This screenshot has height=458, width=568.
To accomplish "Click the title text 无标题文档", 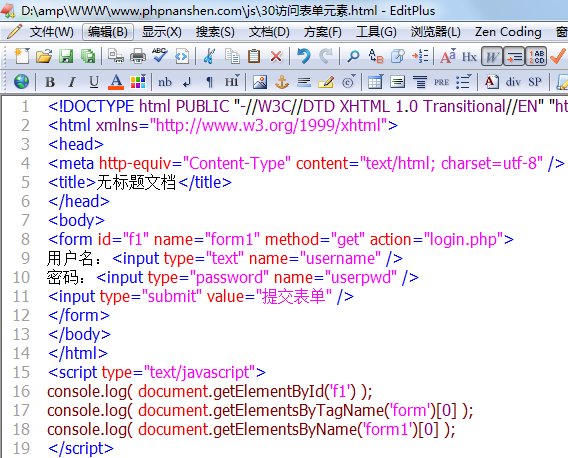I will (x=136, y=182).
